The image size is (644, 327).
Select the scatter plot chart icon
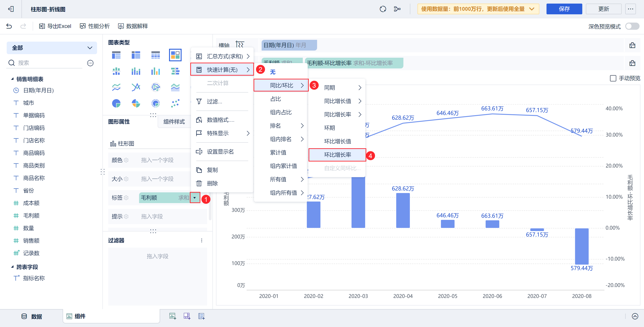(x=175, y=103)
